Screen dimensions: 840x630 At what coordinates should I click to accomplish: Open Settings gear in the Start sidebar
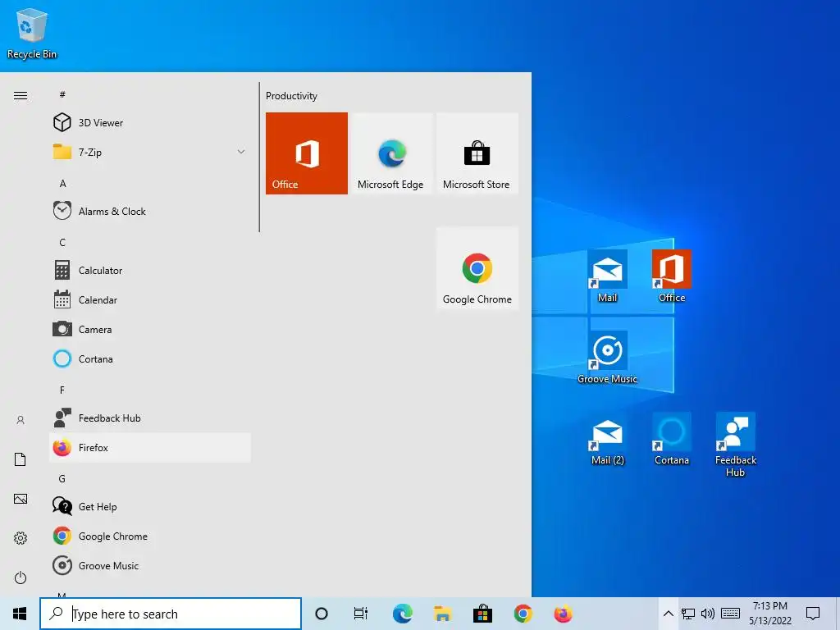pos(21,538)
